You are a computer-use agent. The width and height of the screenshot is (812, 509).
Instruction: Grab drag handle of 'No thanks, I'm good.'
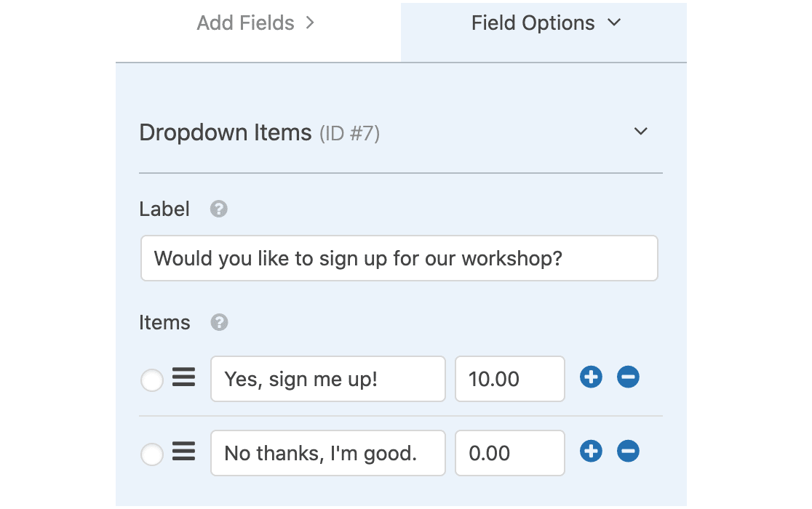(184, 451)
